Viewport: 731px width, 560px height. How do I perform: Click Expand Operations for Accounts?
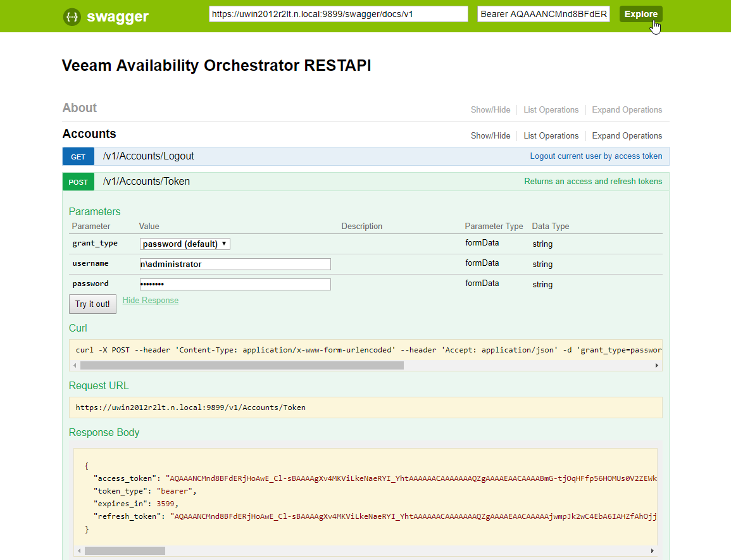[x=627, y=135]
